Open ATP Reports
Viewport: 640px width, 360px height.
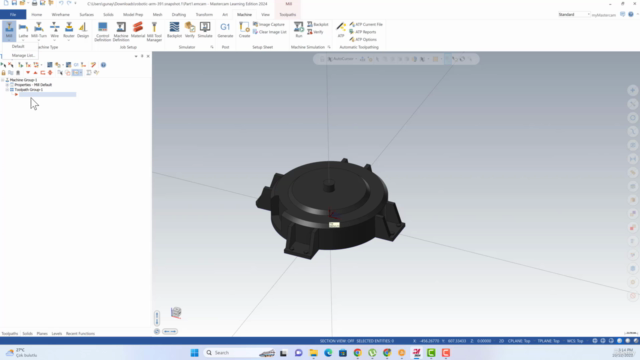(x=363, y=32)
